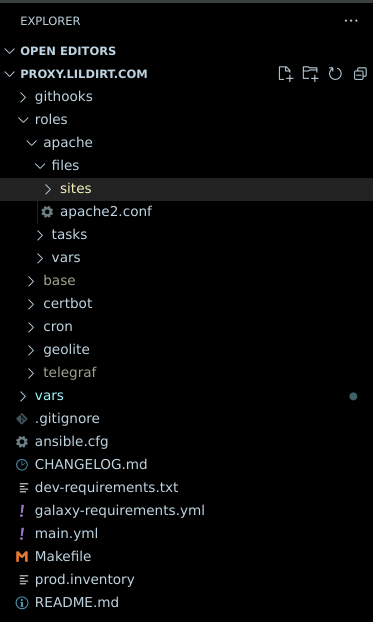Click the YAML icon beside main.yml
This screenshot has width=373, height=622.
coord(22,534)
